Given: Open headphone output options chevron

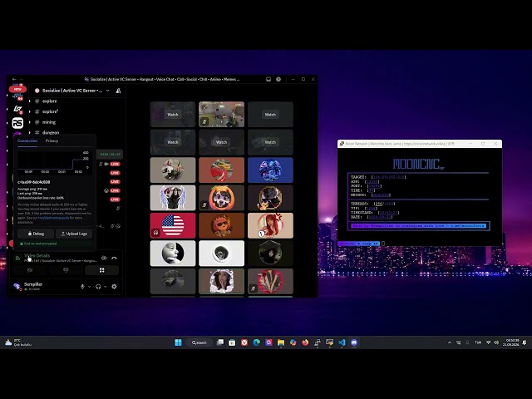Looking at the screenshot, I should point(106,287).
